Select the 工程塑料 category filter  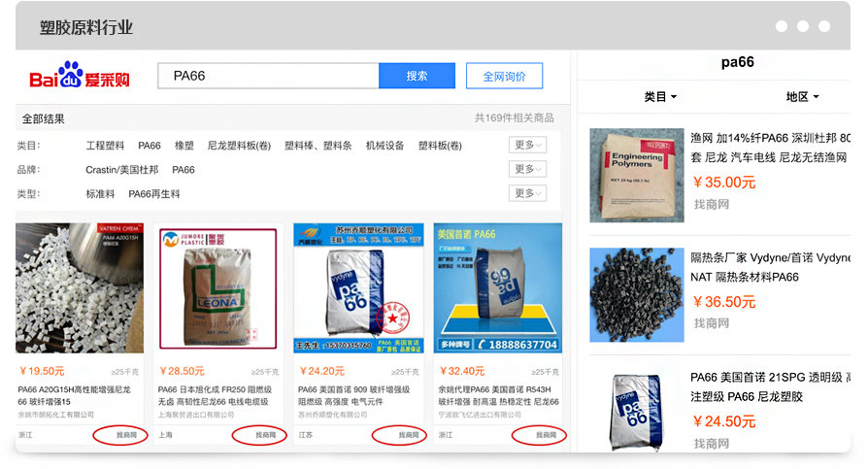[105, 146]
